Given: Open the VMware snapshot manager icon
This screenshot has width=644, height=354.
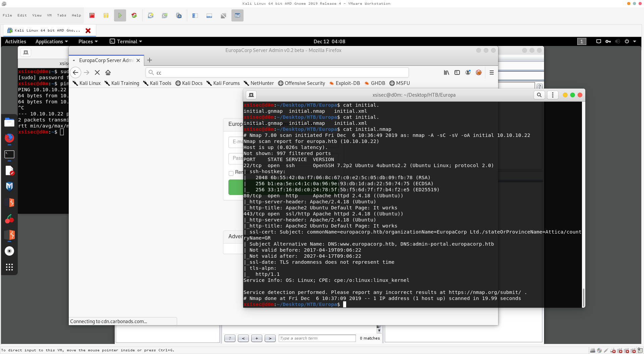Looking at the screenshot, I should coord(179,15).
